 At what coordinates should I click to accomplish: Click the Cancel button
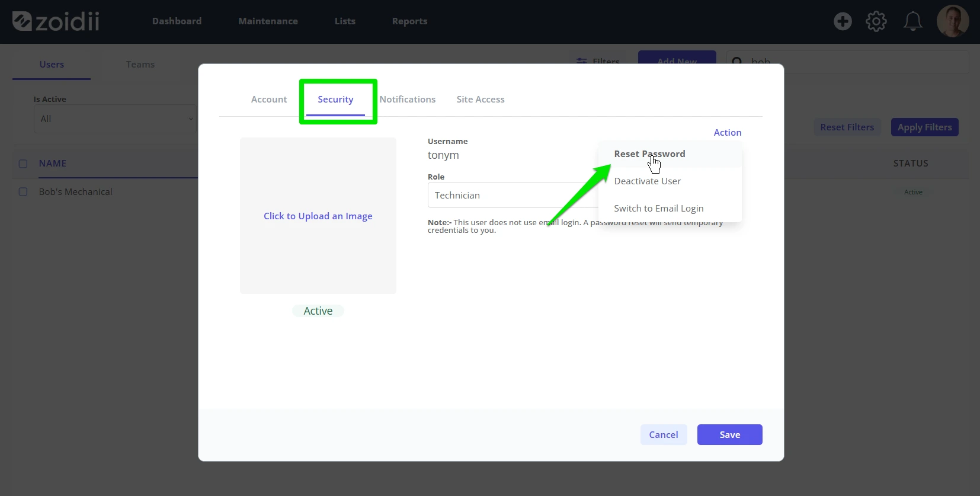point(664,435)
